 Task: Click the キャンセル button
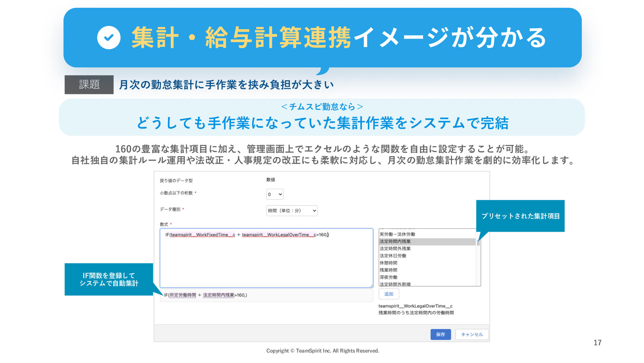click(472, 334)
